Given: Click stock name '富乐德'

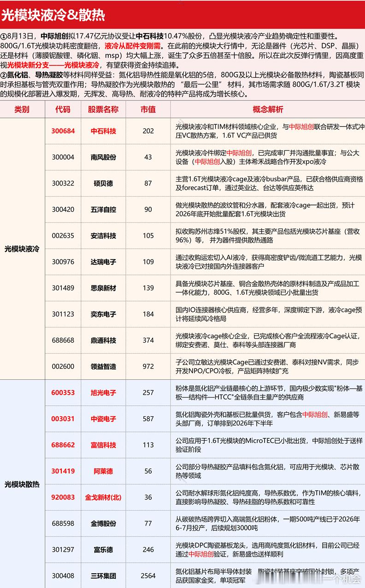Looking at the screenshot, I should [x=103, y=550].
